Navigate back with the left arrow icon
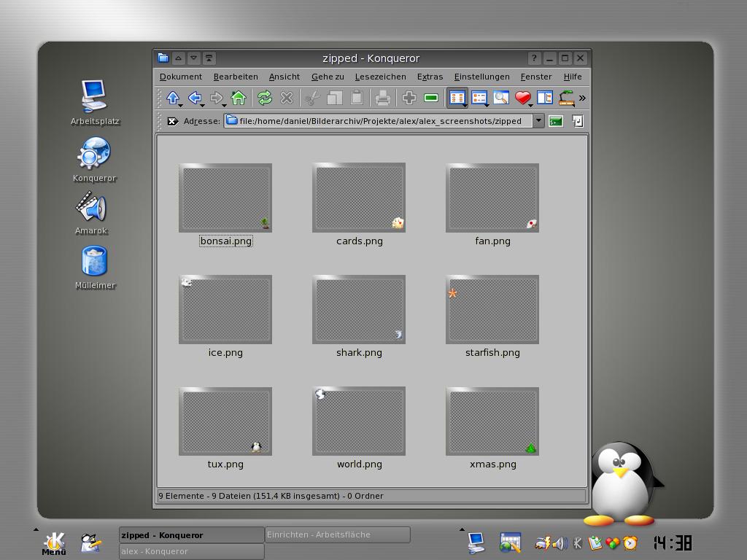The image size is (747, 560). click(x=194, y=98)
